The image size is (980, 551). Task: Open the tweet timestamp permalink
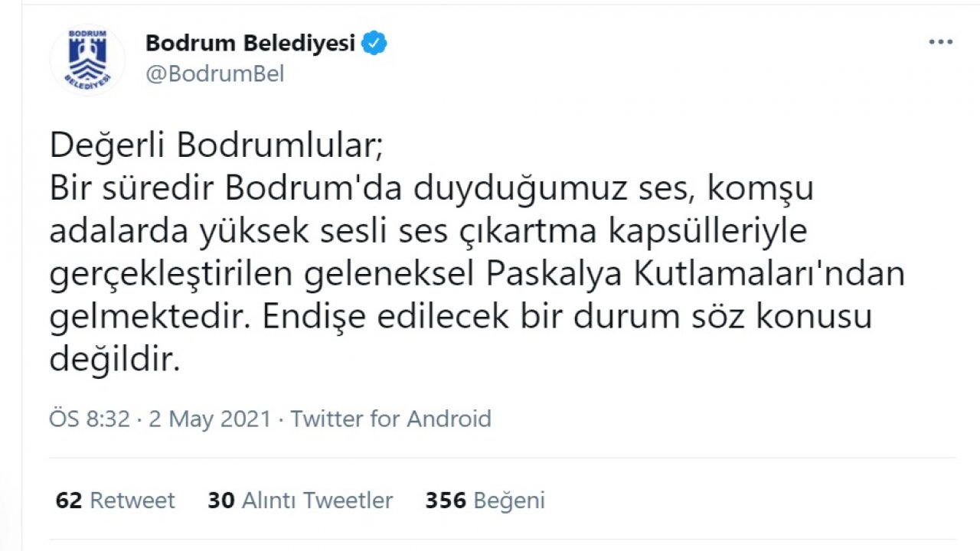211,419
